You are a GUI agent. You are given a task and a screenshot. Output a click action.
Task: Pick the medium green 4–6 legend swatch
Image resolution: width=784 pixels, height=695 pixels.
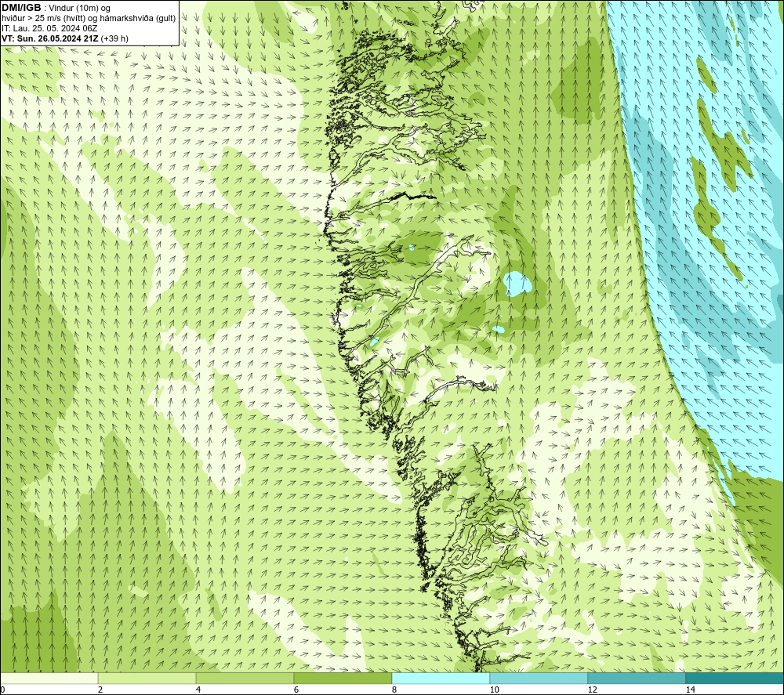tap(245, 678)
